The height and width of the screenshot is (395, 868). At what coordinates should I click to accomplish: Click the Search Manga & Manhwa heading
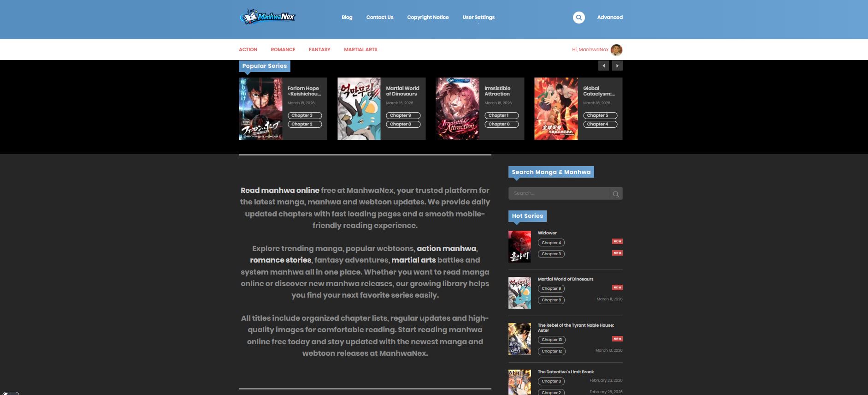click(551, 172)
